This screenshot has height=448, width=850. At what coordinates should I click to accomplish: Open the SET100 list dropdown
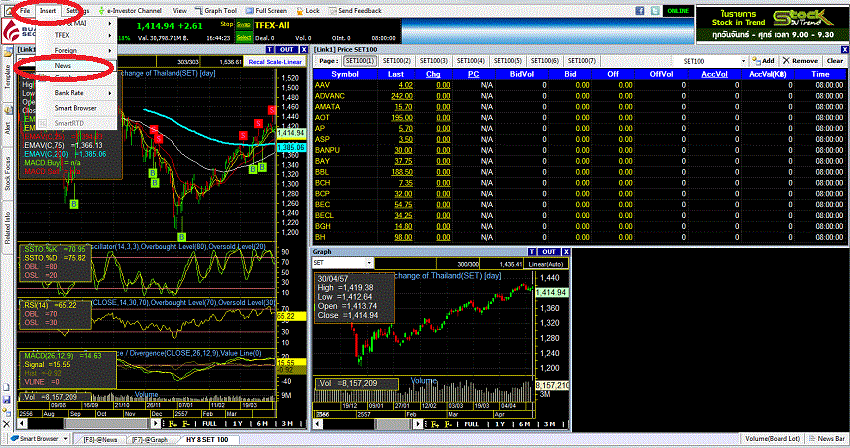click(743, 61)
